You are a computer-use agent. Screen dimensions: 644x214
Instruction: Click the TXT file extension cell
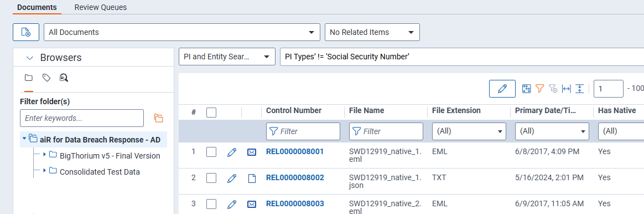[x=439, y=177]
